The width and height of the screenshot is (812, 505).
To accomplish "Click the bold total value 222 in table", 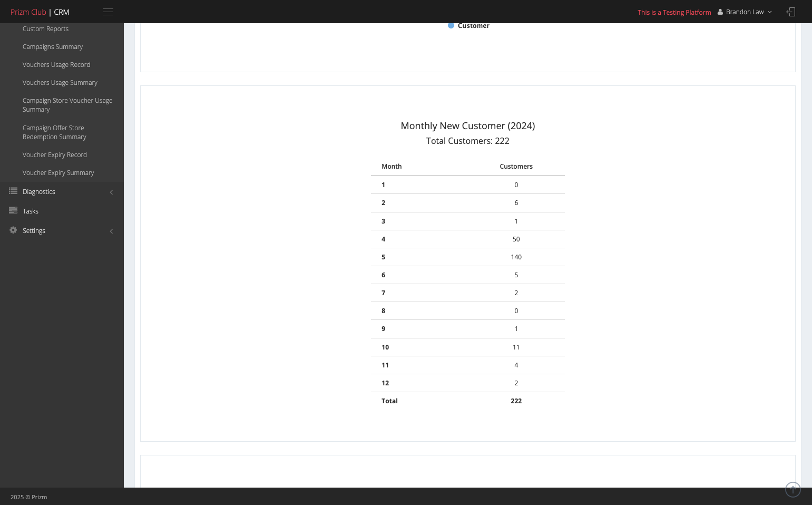I will 516,401.
